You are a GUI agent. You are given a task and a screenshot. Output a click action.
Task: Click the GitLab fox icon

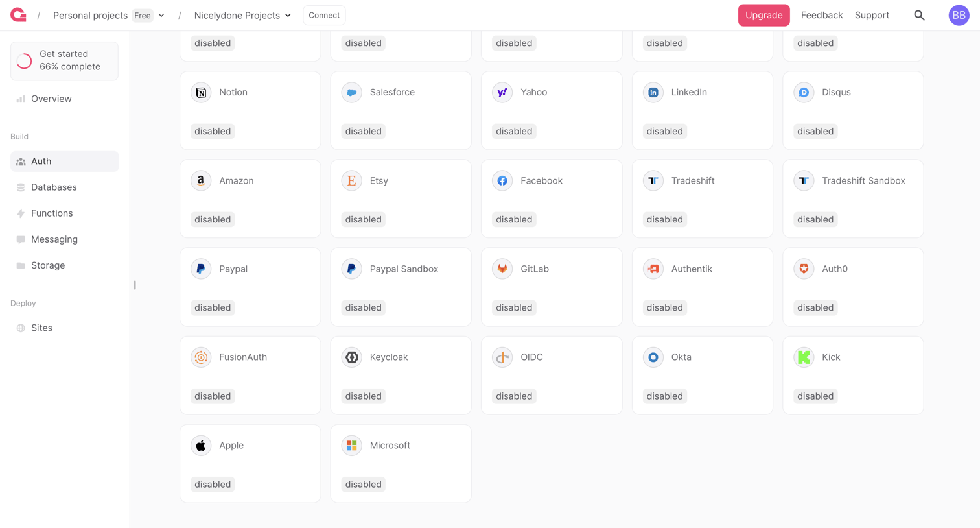[x=502, y=269]
